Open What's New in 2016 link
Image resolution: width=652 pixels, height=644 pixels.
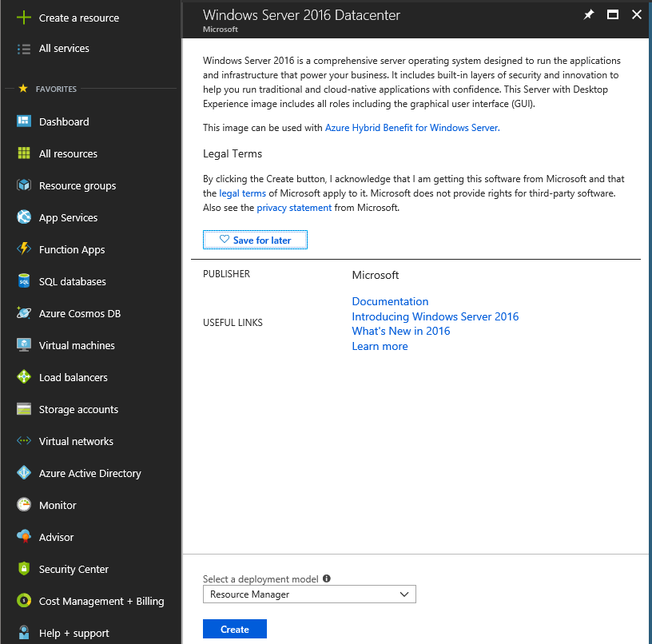(401, 331)
